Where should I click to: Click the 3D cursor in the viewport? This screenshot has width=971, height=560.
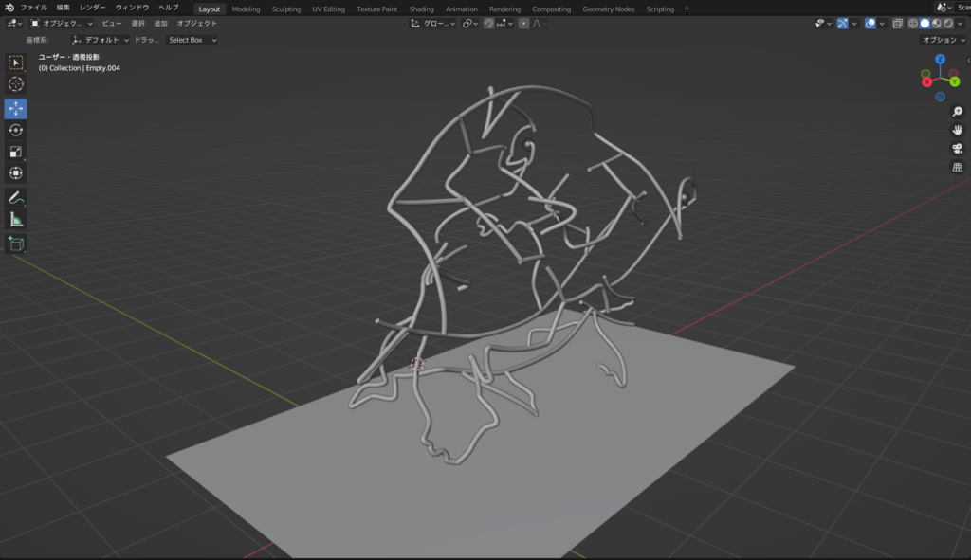pos(417,364)
